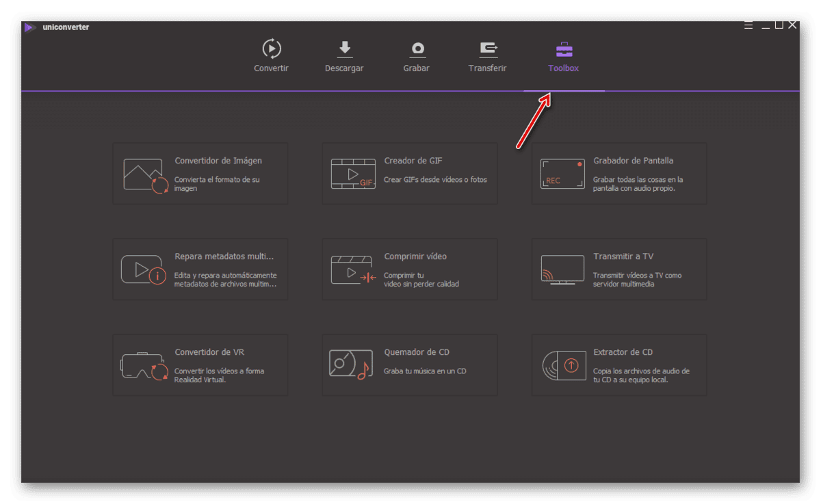Screen dimensions: 821x504
Task: Click the uniconverter logo icon
Action: point(29,27)
